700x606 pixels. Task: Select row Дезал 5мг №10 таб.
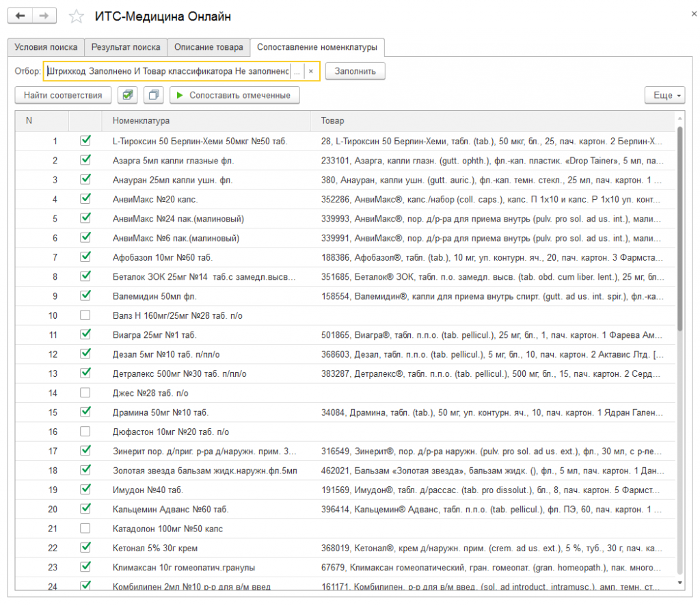(345, 354)
